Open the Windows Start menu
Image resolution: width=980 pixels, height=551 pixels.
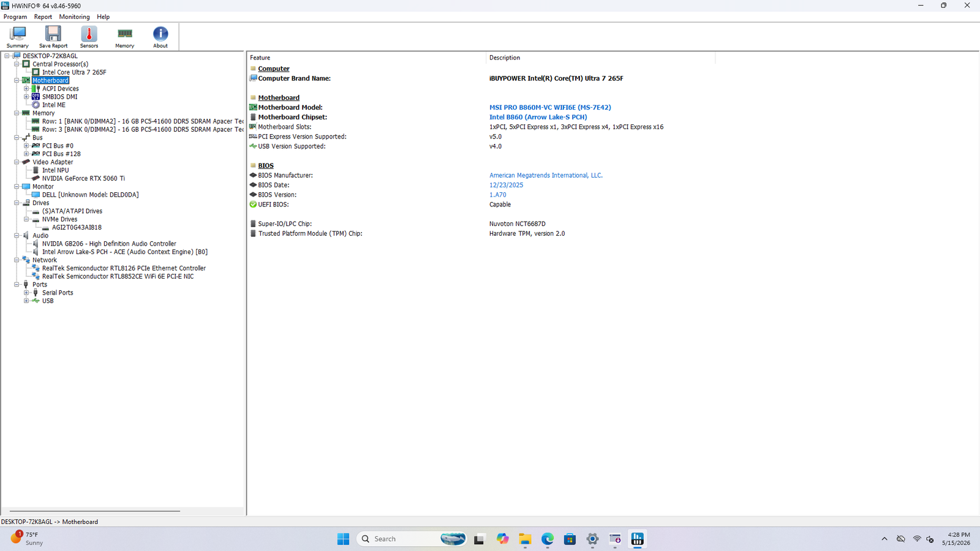(x=344, y=539)
